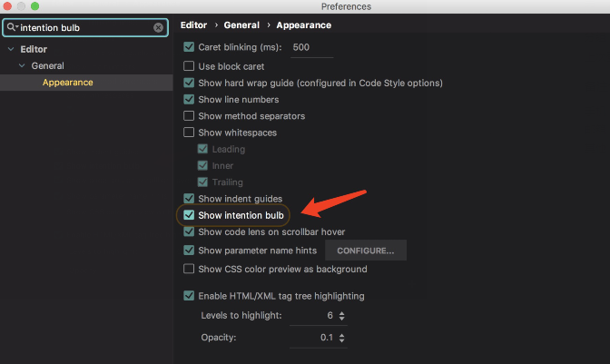Screen dimensions: 610x364
Task: Turn on Show whitespaces
Action: tap(189, 133)
